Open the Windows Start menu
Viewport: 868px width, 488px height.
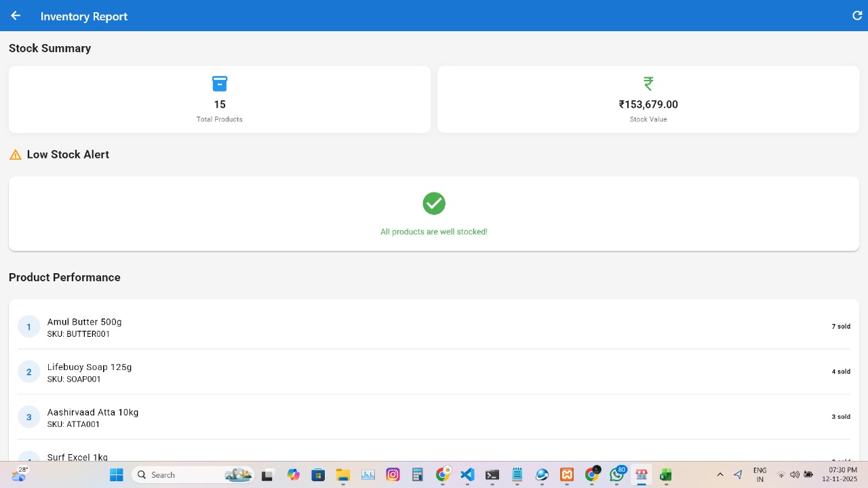pos(117,475)
